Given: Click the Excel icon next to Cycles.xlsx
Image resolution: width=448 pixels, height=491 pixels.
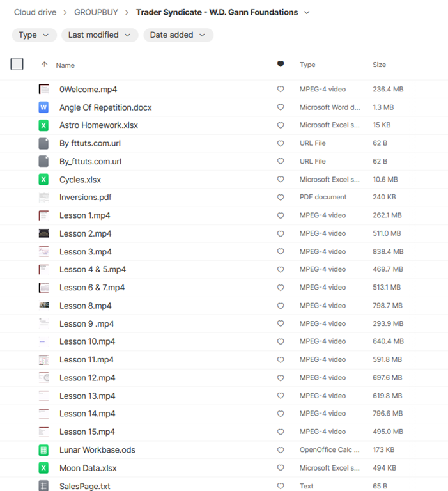Looking at the screenshot, I should pyautogui.click(x=43, y=180).
